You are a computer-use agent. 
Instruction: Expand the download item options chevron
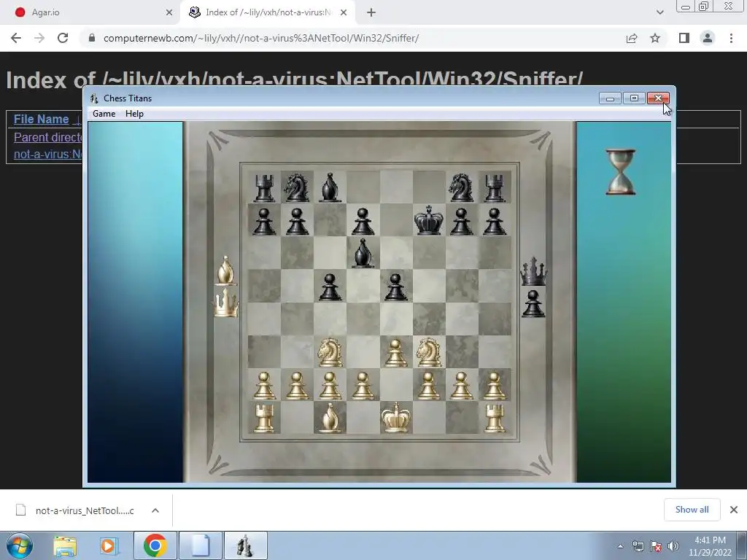click(155, 510)
